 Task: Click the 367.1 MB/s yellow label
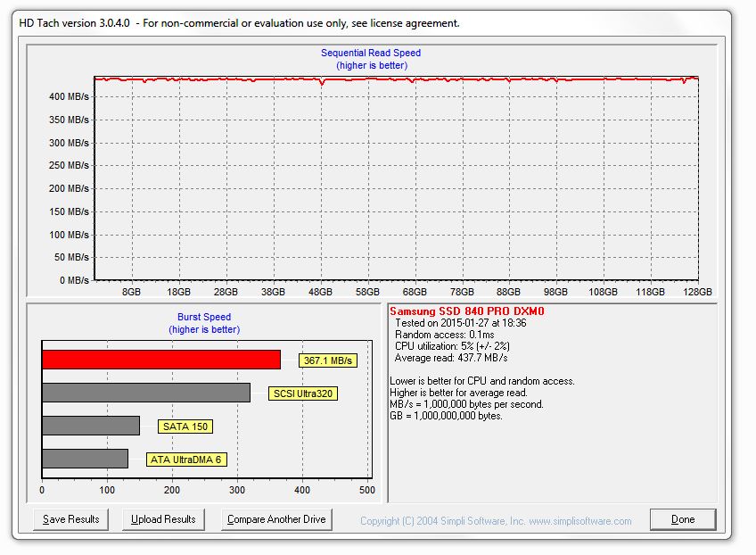tap(328, 360)
